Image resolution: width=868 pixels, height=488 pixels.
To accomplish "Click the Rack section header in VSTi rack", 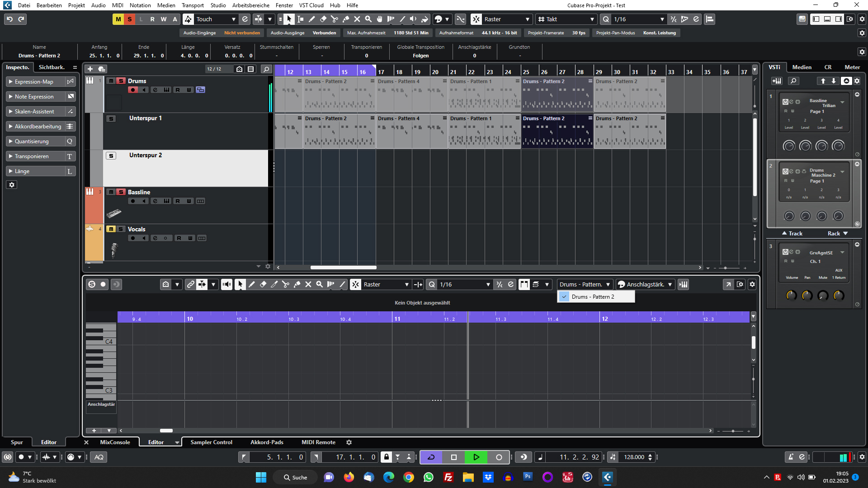I will pos(837,234).
